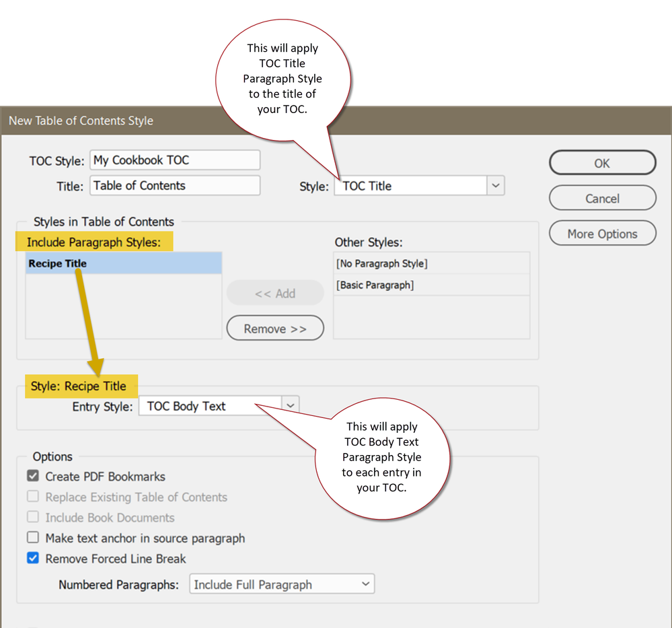Image resolution: width=672 pixels, height=628 pixels.
Task: Click the << Add button
Action: pos(274,293)
